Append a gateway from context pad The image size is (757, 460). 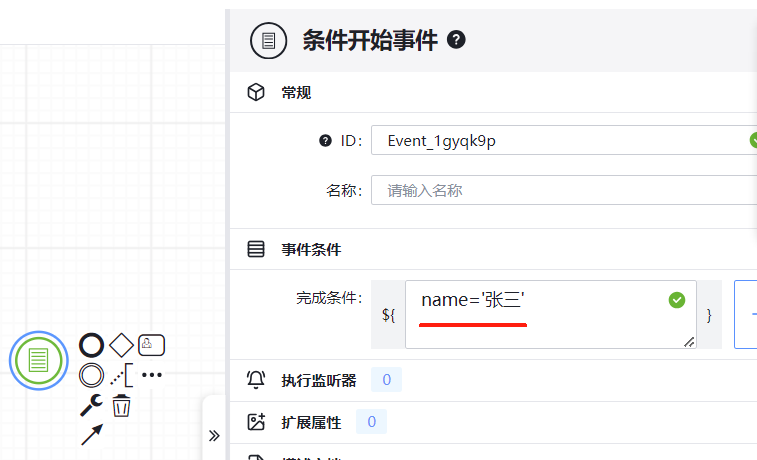(x=121, y=345)
